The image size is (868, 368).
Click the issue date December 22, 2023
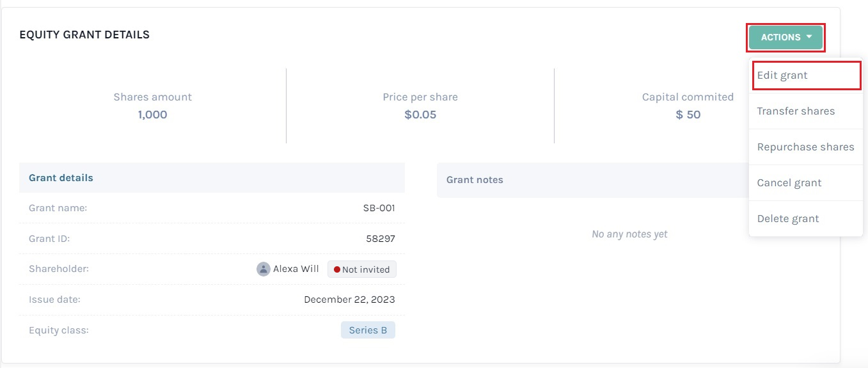coord(349,300)
